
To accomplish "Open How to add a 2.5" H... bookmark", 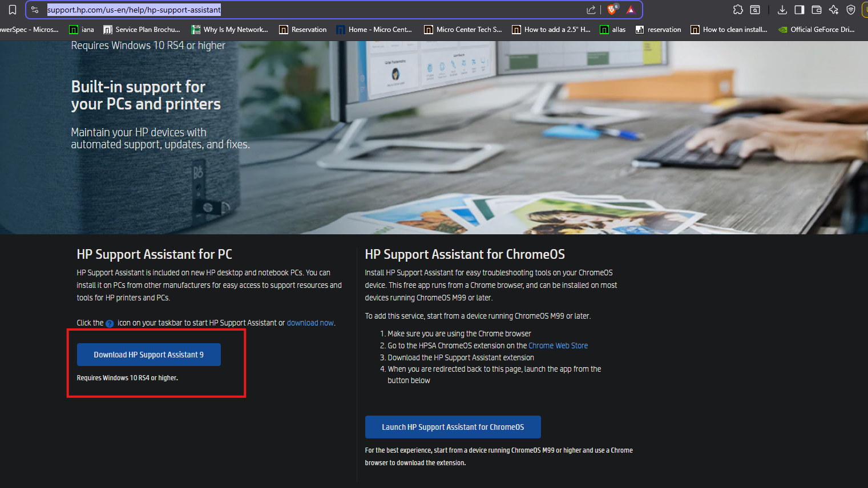I will coord(551,30).
